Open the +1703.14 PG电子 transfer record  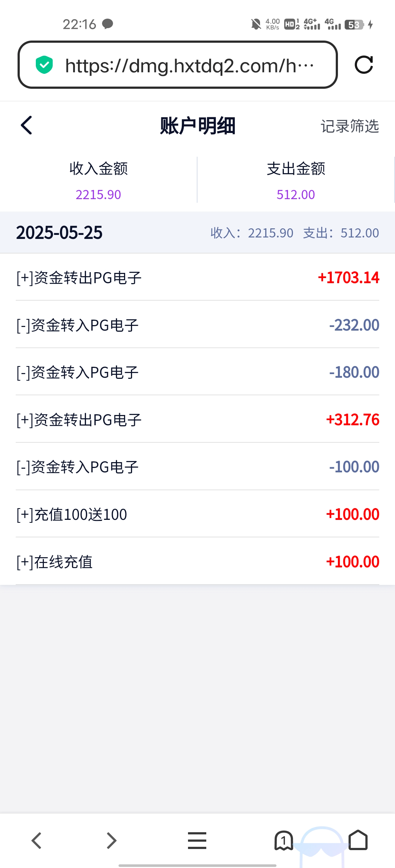pos(197,278)
